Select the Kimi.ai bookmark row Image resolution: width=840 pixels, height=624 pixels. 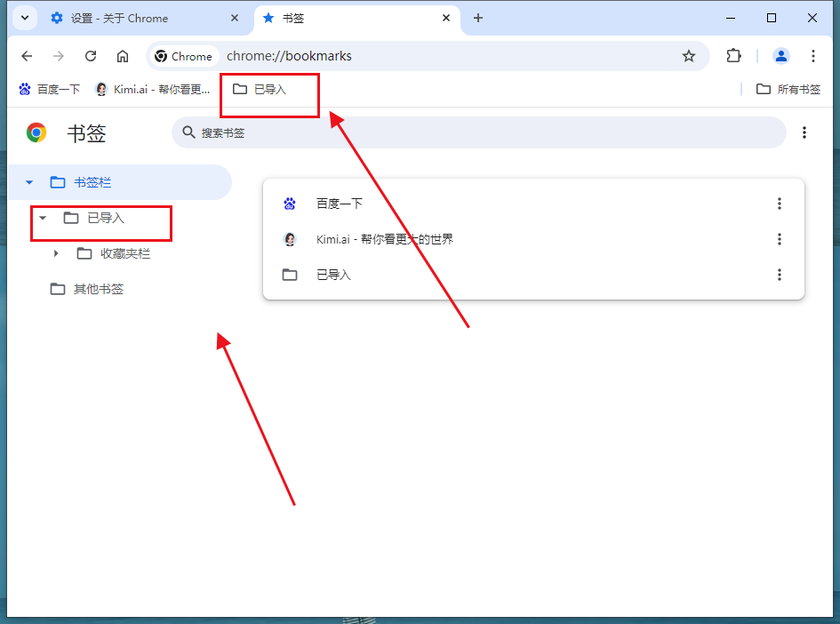(533, 239)
